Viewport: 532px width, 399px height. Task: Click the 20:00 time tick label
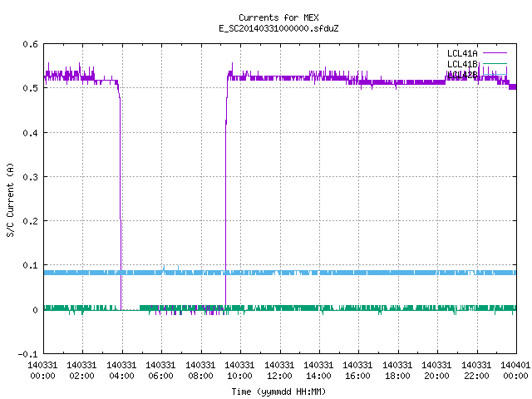436,376
